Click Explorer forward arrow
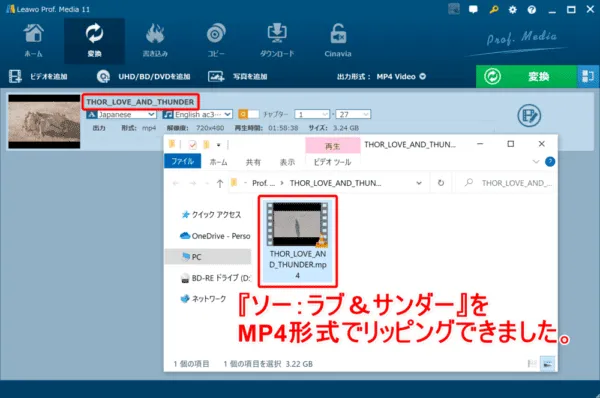 pos(192,183)
